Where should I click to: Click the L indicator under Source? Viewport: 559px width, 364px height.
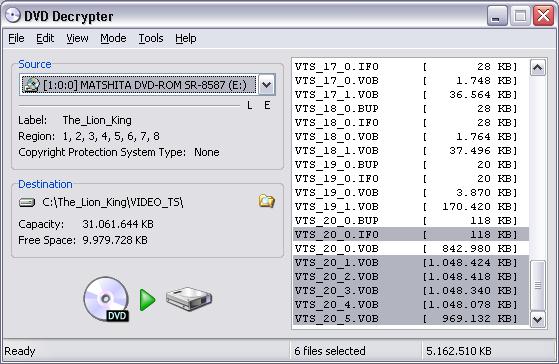point(250,106)
